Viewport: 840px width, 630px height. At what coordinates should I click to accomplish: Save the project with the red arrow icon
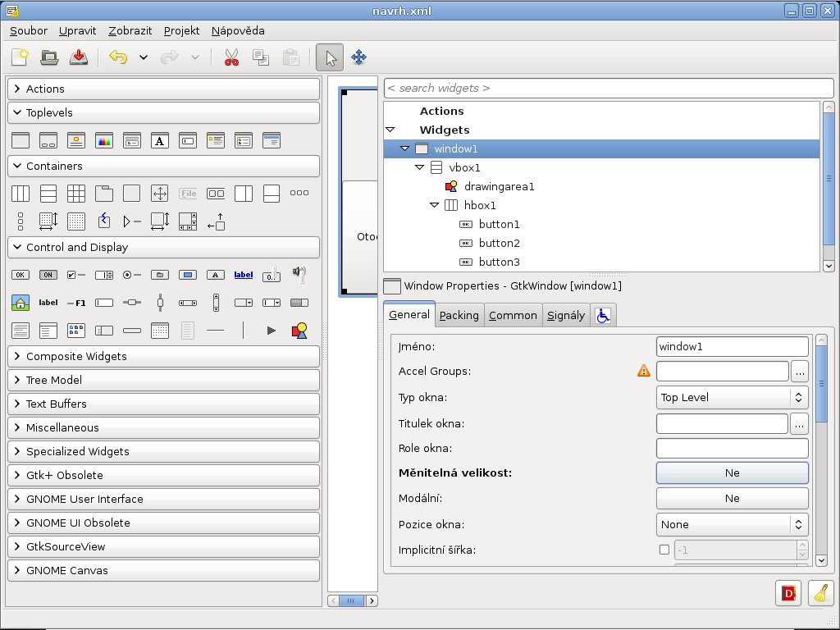[79, 57]
